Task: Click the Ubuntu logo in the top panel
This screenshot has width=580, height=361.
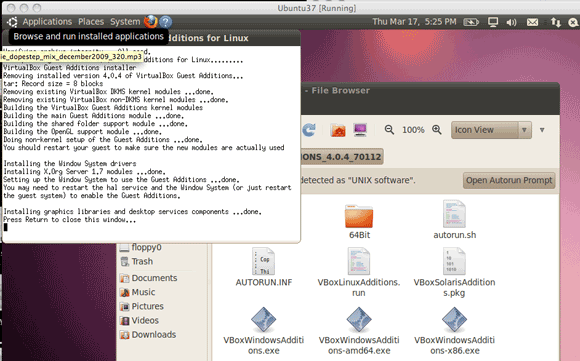Action: point(12,22)
